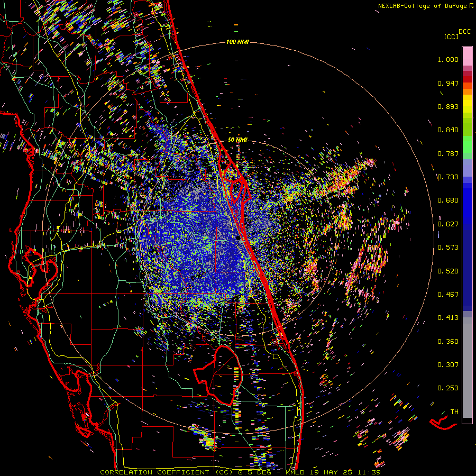The image size is (476, 476).
Task: Select the 0.253 legend value
Action: point(448,388)
